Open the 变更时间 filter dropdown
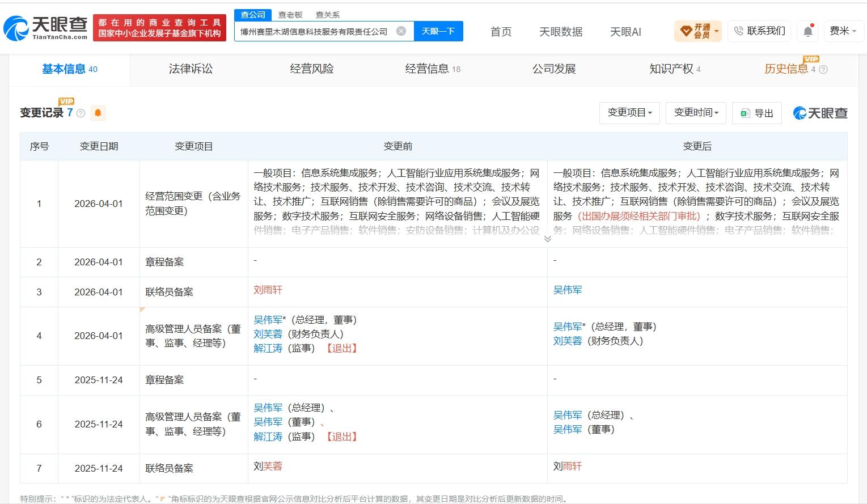The width and height of the screenshot is (867, 504). (x=696, y=113)
